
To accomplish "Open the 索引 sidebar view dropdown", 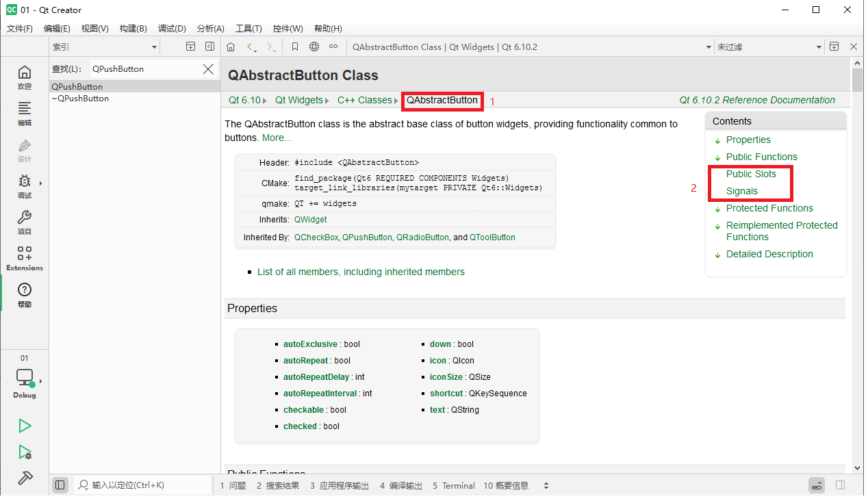I will click(x=105, y=47).
